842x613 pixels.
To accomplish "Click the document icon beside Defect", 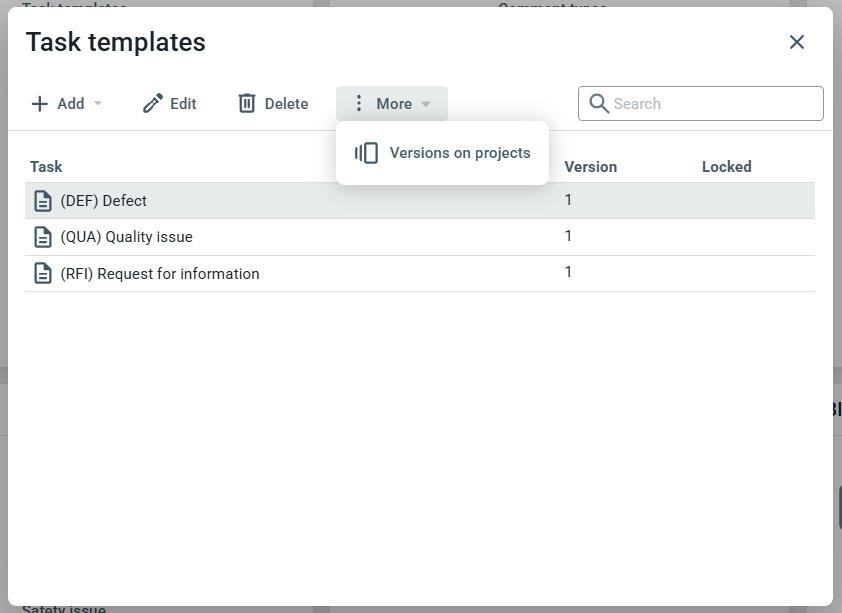I will [x=43, y=201].
